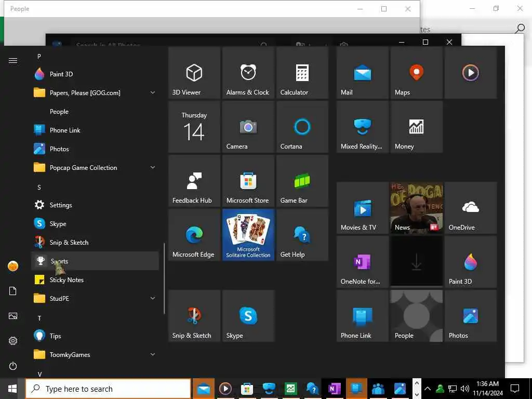Open the Microsoft Store tile
This screenshot has height=399, width=532.
coord(248,181)
